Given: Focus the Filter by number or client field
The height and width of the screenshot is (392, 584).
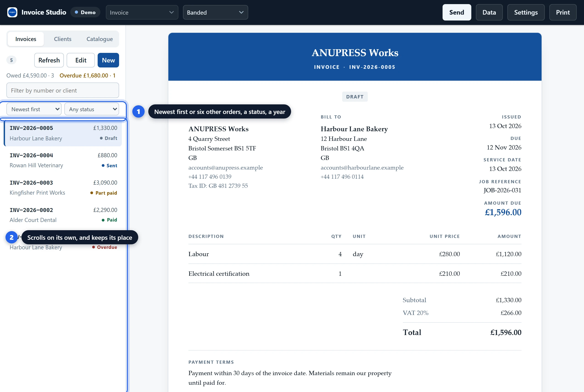Looking at the screenshot, I should coord(63,90).
